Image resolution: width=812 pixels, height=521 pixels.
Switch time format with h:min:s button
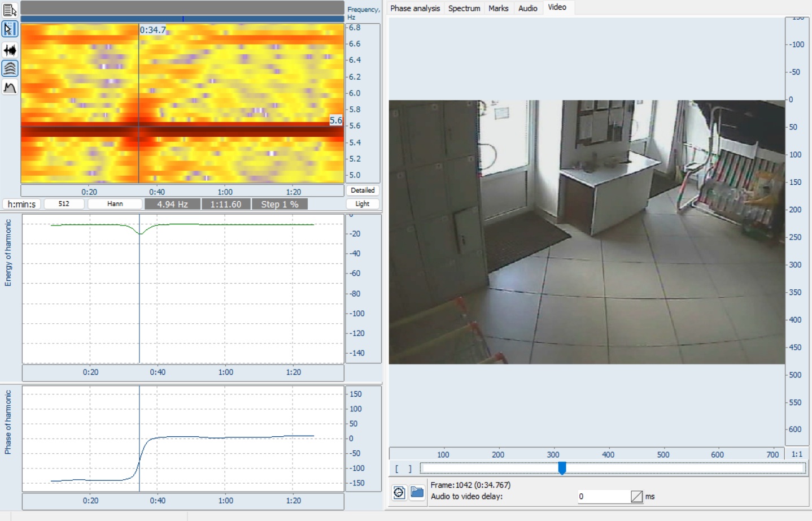tap(21, 204)
